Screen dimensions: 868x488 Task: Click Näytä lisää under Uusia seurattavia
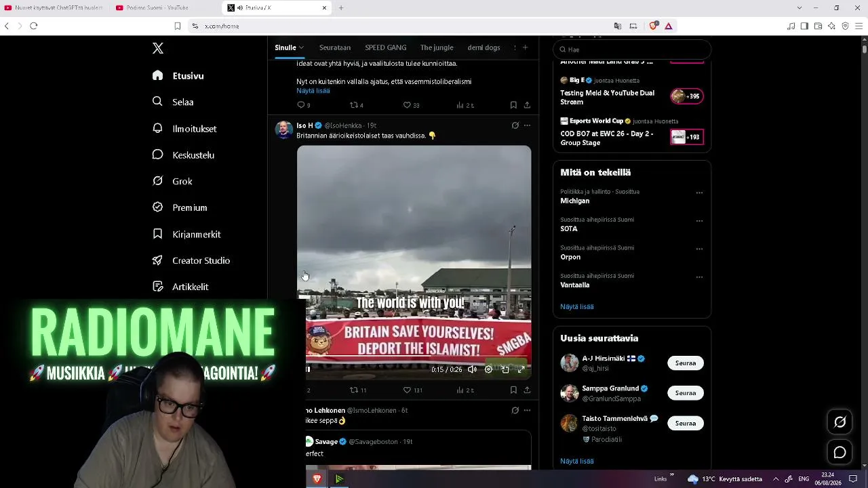577,461
